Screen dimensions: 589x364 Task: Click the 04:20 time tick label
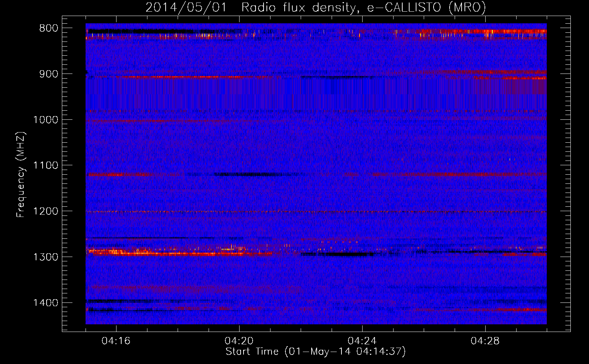239,341
